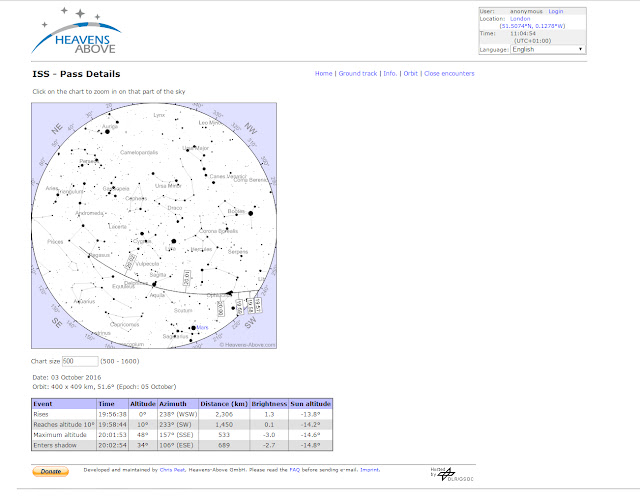Click the Distance (km) column header
The image size is (640, 496).
(x=224, y=404)
